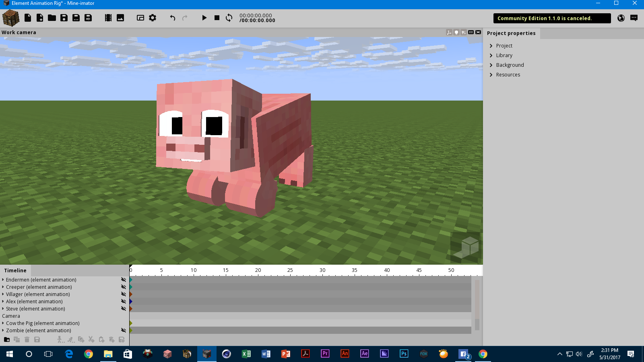The height and width of the screenshot is (362, 644).
Task: Export image using the picture icon
Action: pyautogui.click(x=120, y=18)
